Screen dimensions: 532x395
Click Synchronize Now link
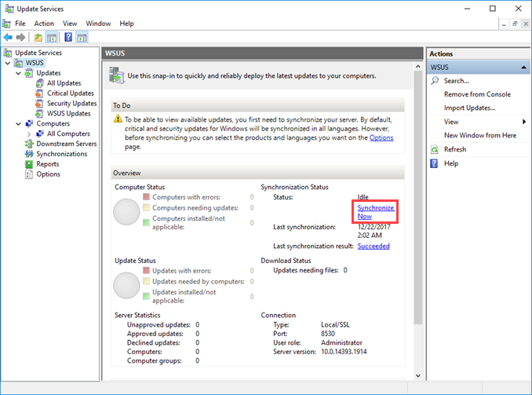point(376,212)
